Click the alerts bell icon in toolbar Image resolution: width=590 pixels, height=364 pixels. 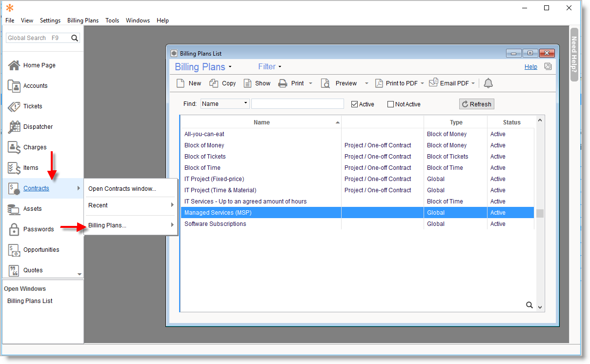coord(488,83)
